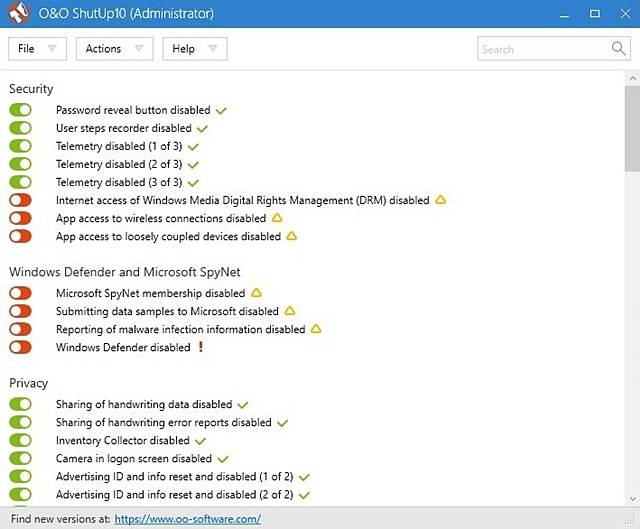Click Windows Defender and Microsoft SpyNet heading
The height and width of the screenshot is (529, 640).
pyautogui.click(x=125, y=272)
